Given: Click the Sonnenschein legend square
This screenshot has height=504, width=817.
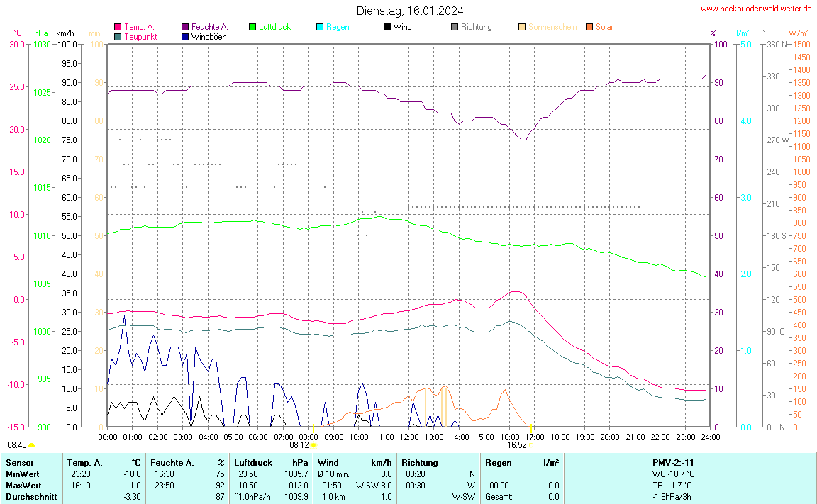Looking at the screenshot, I should pos(522,27).
